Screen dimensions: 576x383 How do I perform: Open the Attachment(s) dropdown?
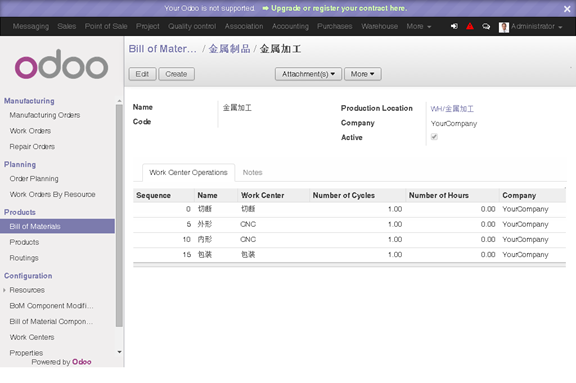(308, 74)
